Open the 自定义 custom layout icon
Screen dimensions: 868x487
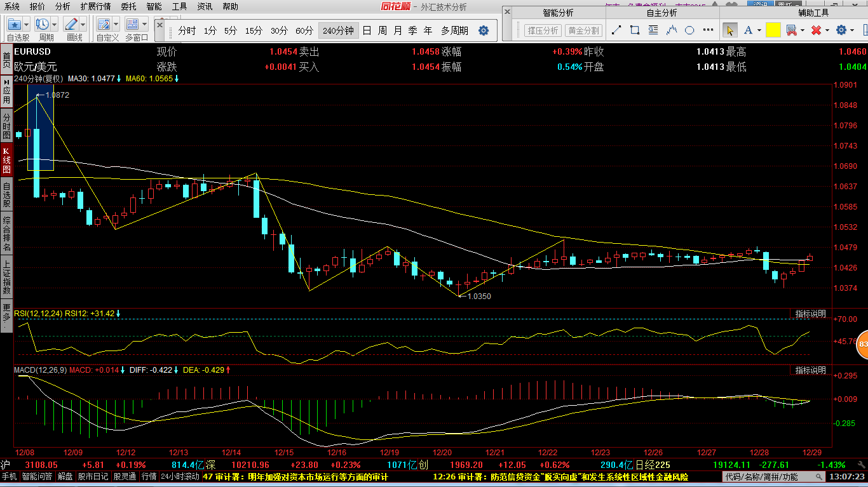(x=104, y=25)
